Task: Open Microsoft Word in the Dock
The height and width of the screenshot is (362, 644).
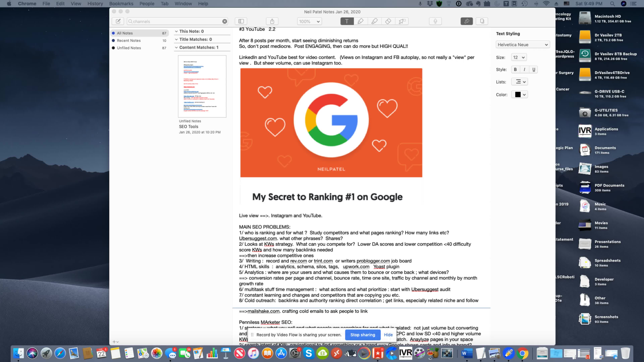Action: [467, 353]
